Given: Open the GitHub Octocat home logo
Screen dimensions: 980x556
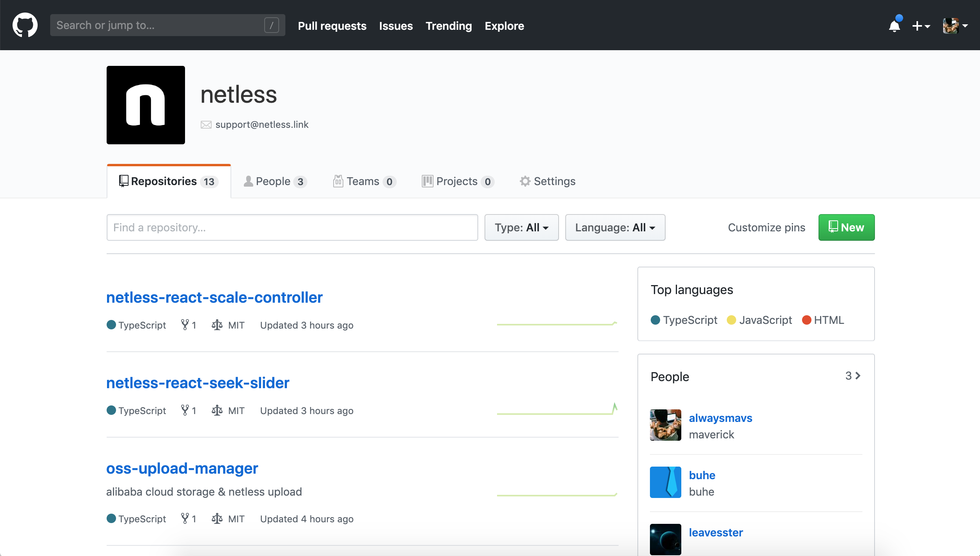Looking at the screenshot, I should pyautogui.click(x=25, y=25).
